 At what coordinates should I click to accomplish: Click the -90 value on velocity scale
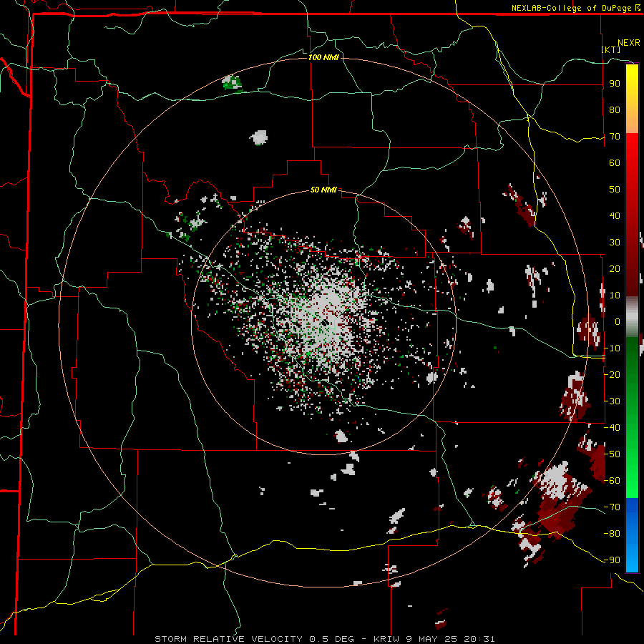click(x=612, y=560)
